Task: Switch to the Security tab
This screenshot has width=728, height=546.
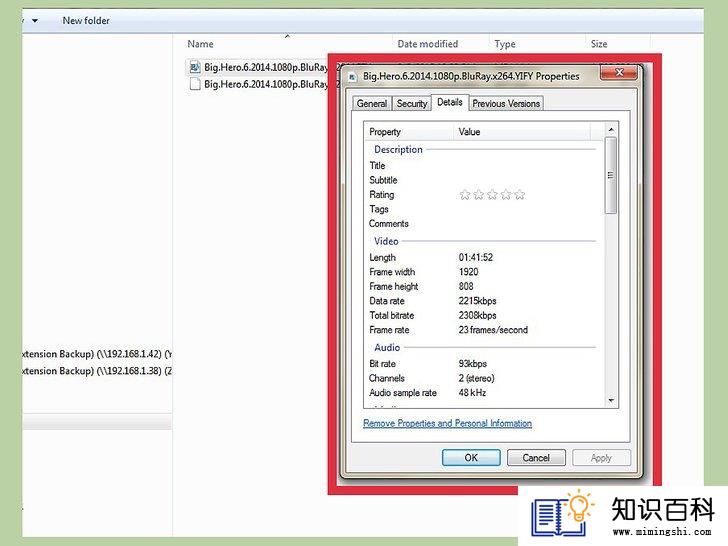Action: (x=411, y=104)
